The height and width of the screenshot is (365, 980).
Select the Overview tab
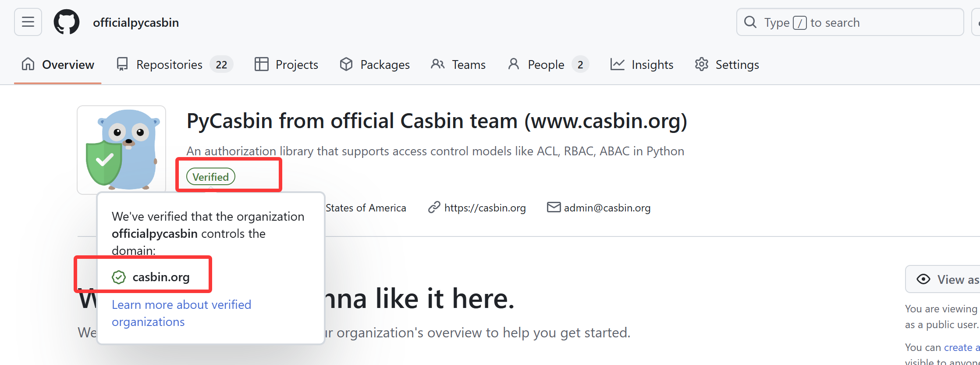click(x=58, y=64)
